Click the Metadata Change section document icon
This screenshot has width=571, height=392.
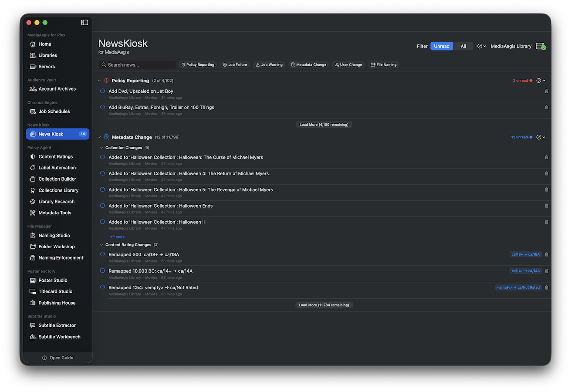coord(106,137)
